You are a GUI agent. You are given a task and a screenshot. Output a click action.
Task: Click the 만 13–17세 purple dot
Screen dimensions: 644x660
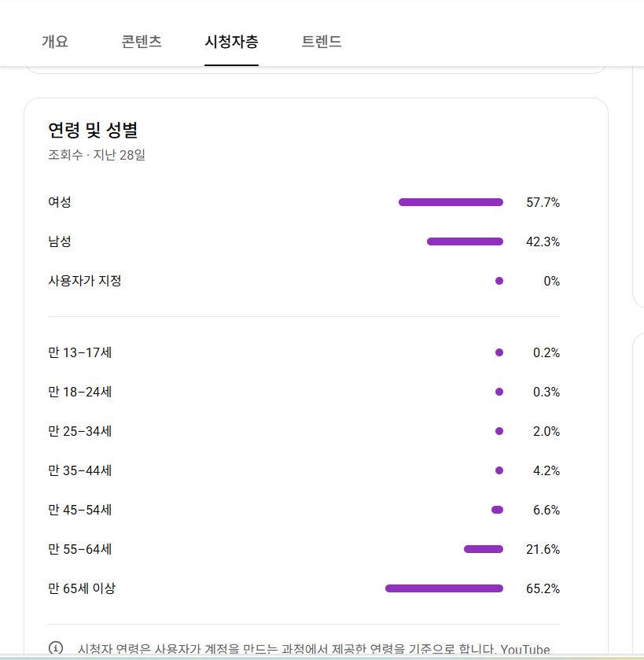click(x=499, y=352)
